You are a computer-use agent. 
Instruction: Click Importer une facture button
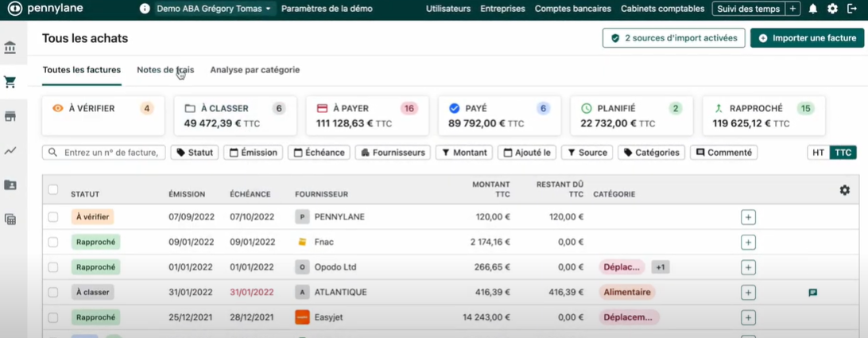[x=807, y=38]
